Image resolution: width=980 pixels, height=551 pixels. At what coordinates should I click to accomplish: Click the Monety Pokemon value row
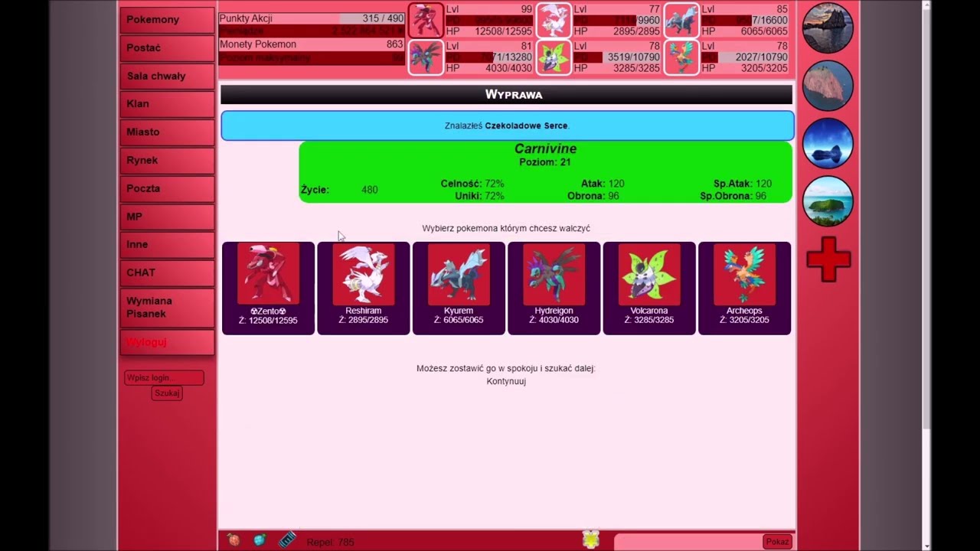click(x=312, y=44)
